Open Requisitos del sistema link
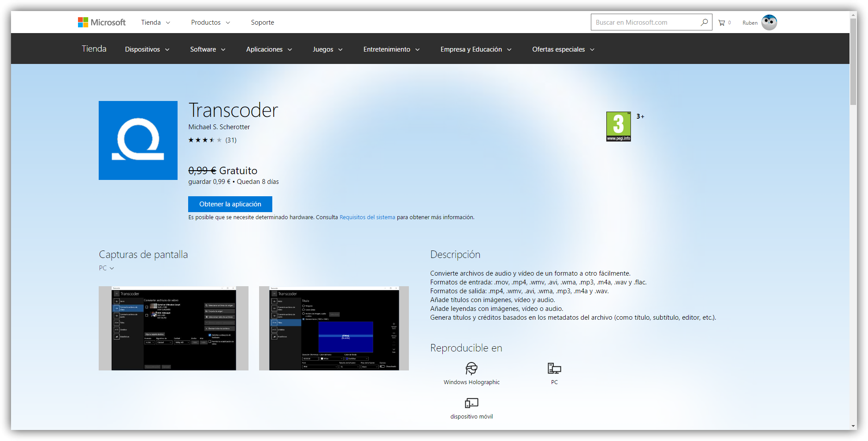The image size is (868, 441). coord(367,217)
